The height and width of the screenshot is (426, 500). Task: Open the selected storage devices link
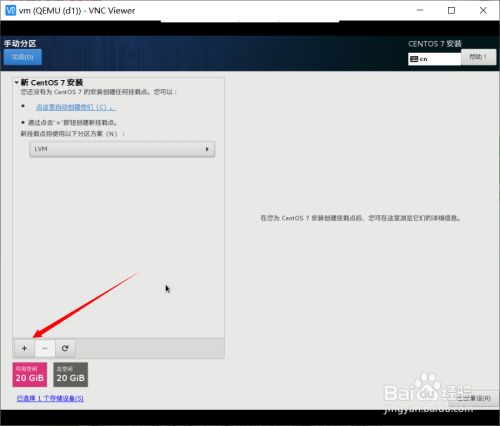50,398
